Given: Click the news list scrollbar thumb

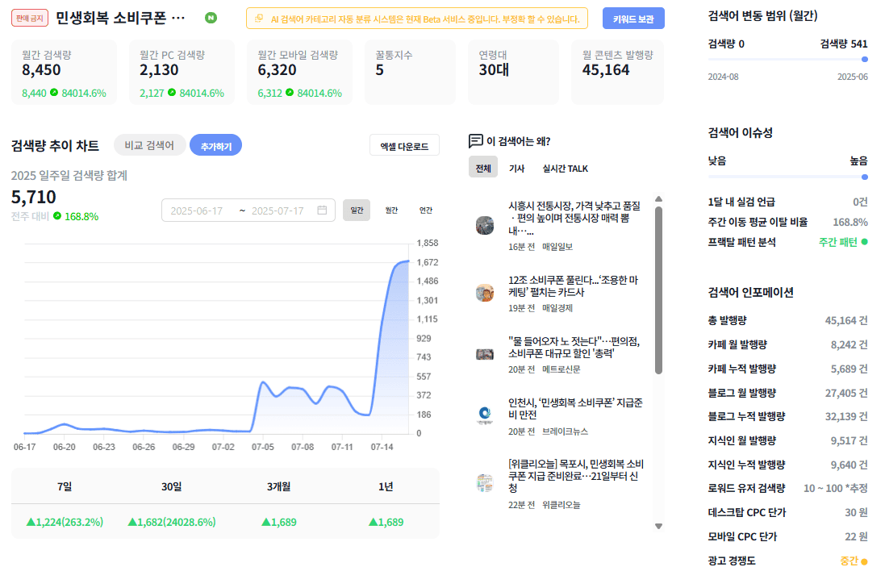Looking at the screenshot, I should (x=658, y=290).
